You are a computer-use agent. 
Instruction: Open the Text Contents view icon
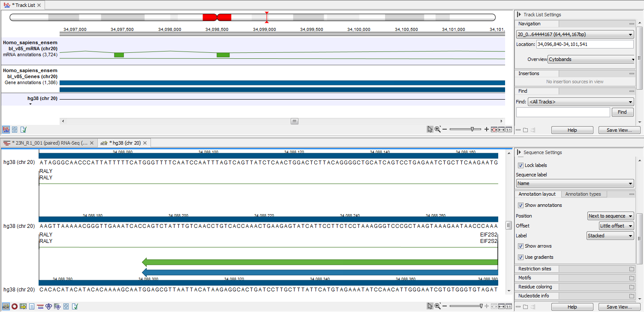point(32,306)
